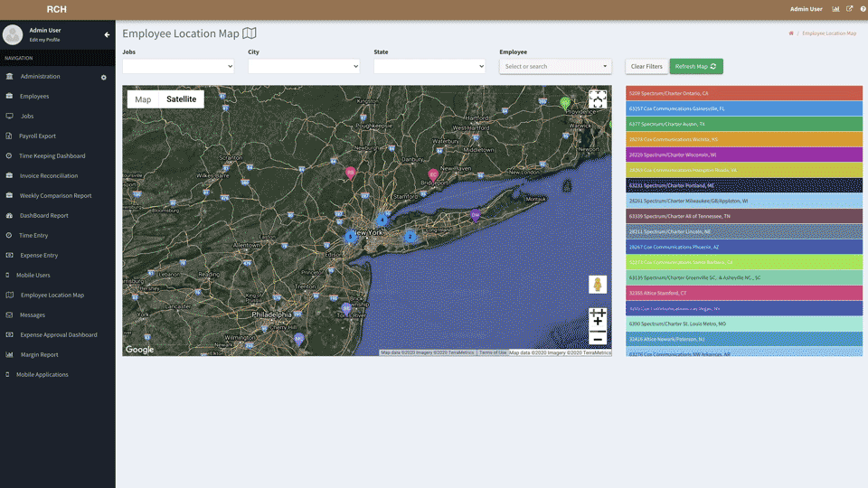Select pink 32355 Altice Stamford, CT bar
The width and height of the screenshot is (868, 488).
pos(744,293)
